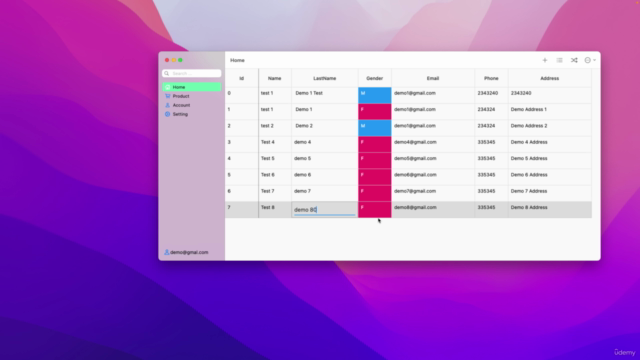Click the demo@gmail.com user label

coord(189,252)
